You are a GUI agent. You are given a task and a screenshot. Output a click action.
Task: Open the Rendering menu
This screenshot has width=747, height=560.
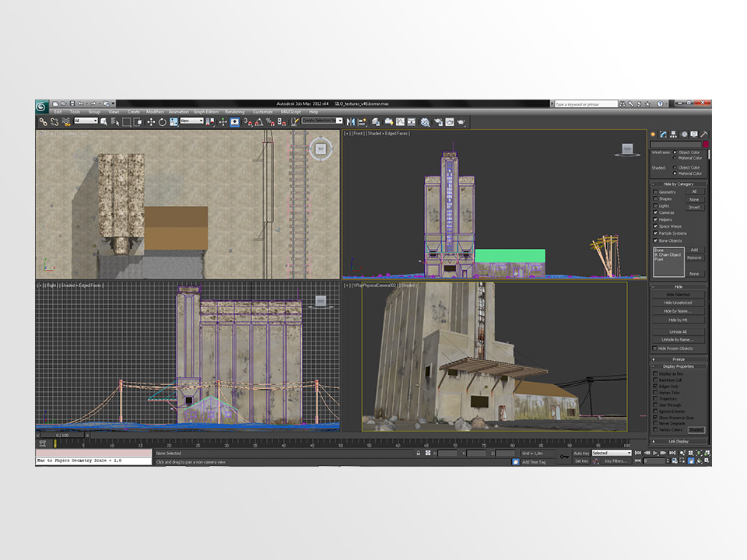pyautogui.click(x=234, y=112)
